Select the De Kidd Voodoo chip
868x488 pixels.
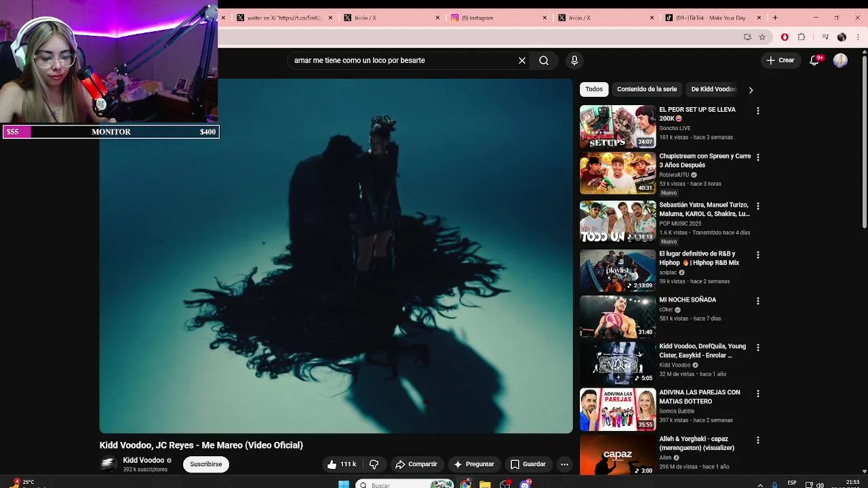pyautogui.click(x=713, y=89)
